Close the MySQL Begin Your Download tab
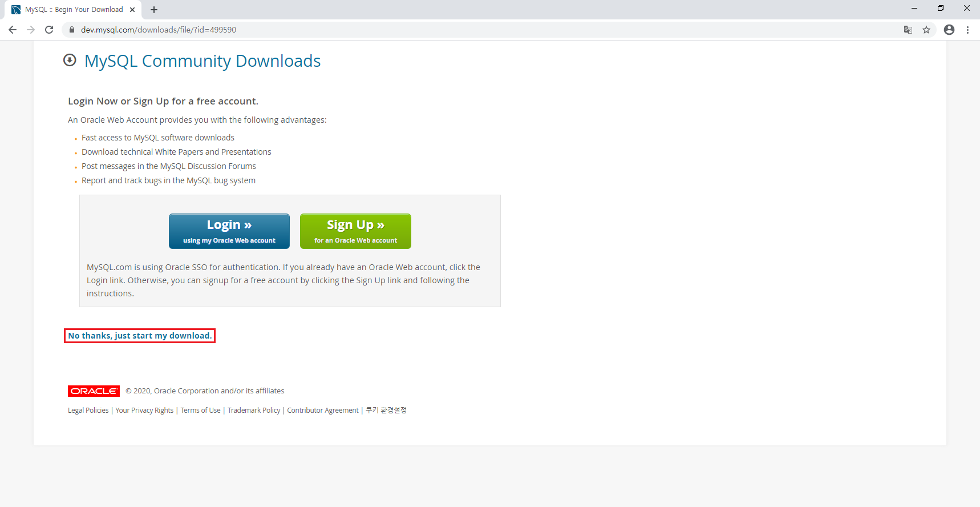 click(132, 10)
